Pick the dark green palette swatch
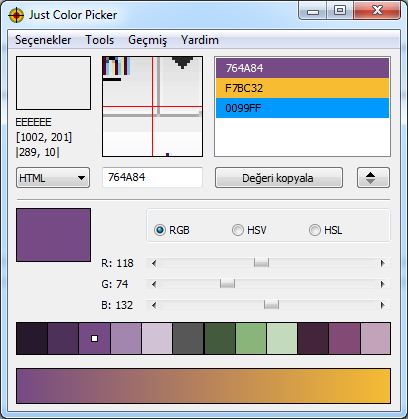The width and height of the screenshot is (408, 419). click(x=219, y=338)
